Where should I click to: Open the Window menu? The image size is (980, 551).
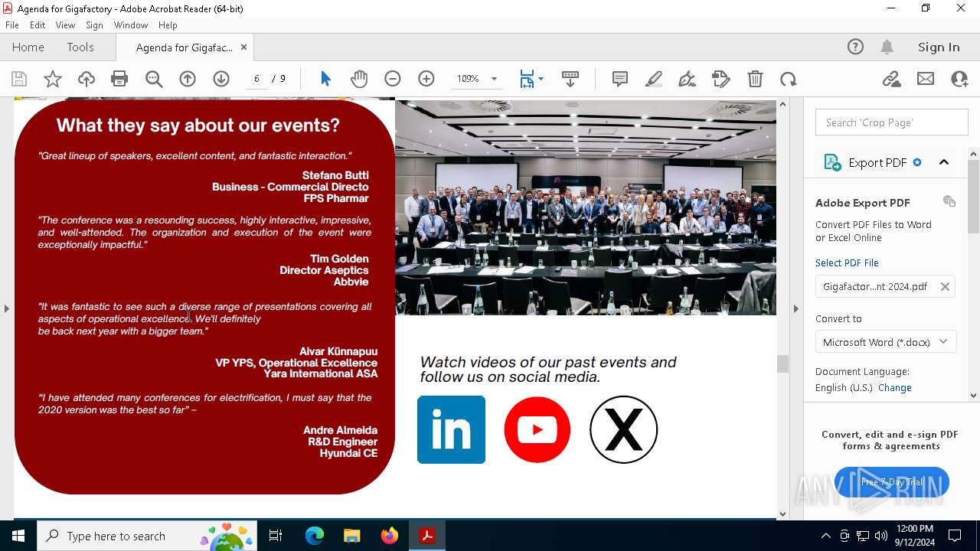(131, 25)
